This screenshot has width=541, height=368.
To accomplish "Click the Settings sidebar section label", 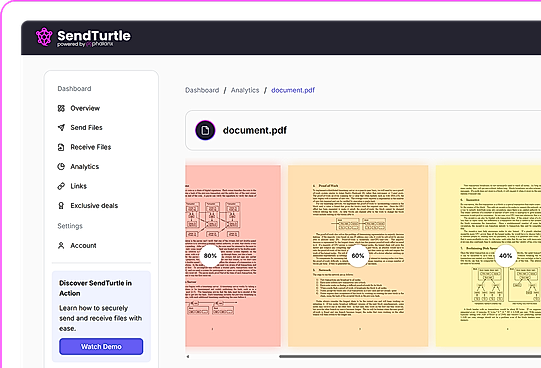I will [x=70, y=226].
